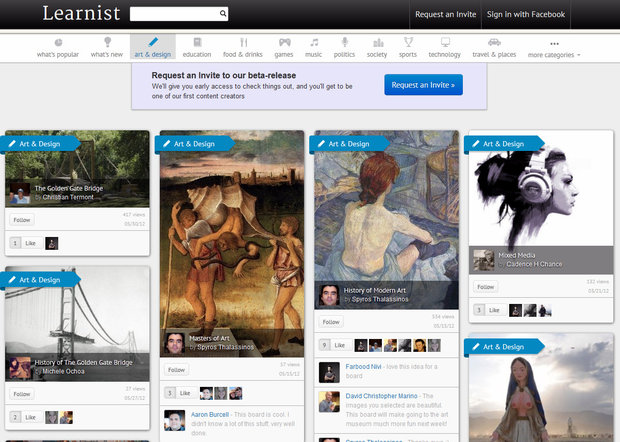Follow the Masters of Art board
Image resolution: width=620 pixels, height=442 pixels.
176,369
